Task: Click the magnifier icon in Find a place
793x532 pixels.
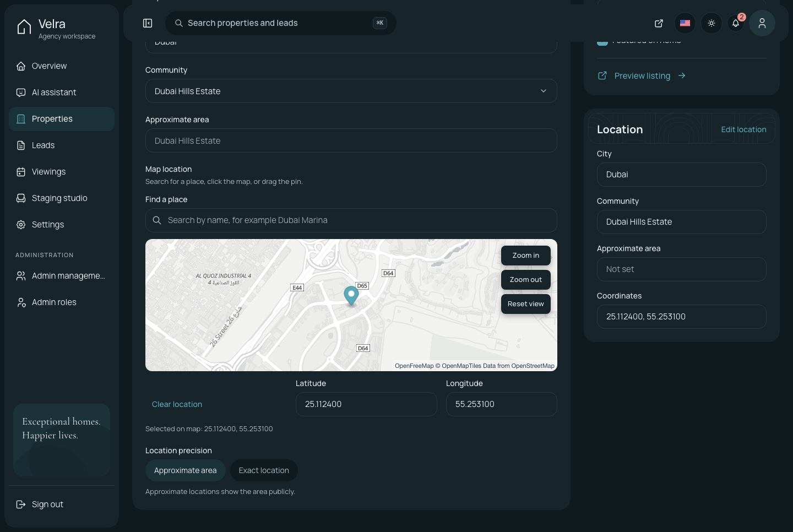Action: [157, 220]
